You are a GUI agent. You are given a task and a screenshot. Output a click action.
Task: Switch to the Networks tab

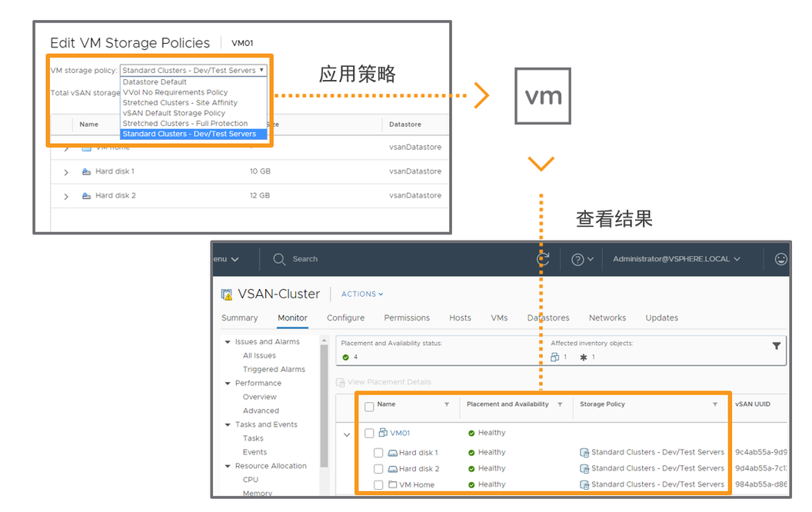click(607, 318)
